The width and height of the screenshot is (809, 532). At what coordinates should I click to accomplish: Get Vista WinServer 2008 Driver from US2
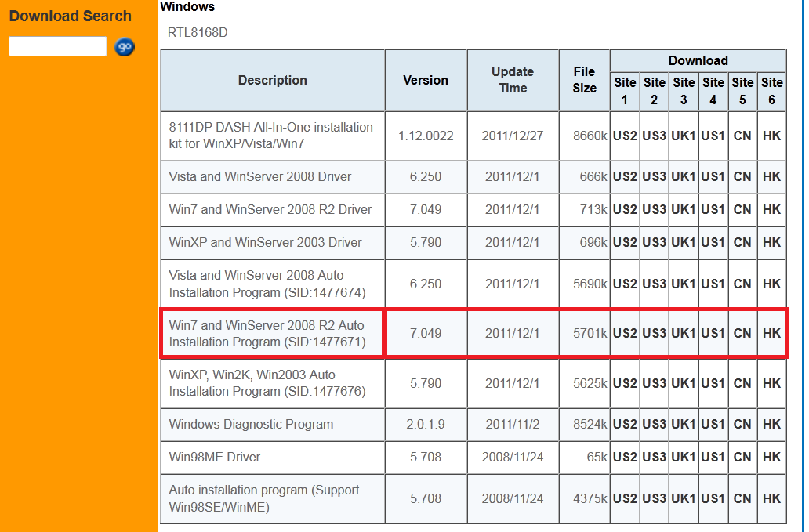point(625,177)
